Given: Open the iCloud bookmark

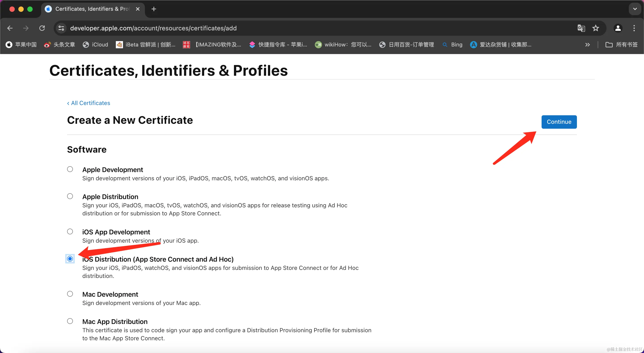Looking at the screenshot, I should 95,45.
